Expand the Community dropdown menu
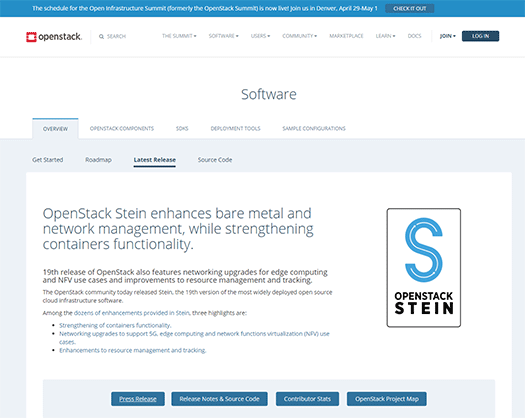Screen dimensions: 525x418 coord(299,36)
